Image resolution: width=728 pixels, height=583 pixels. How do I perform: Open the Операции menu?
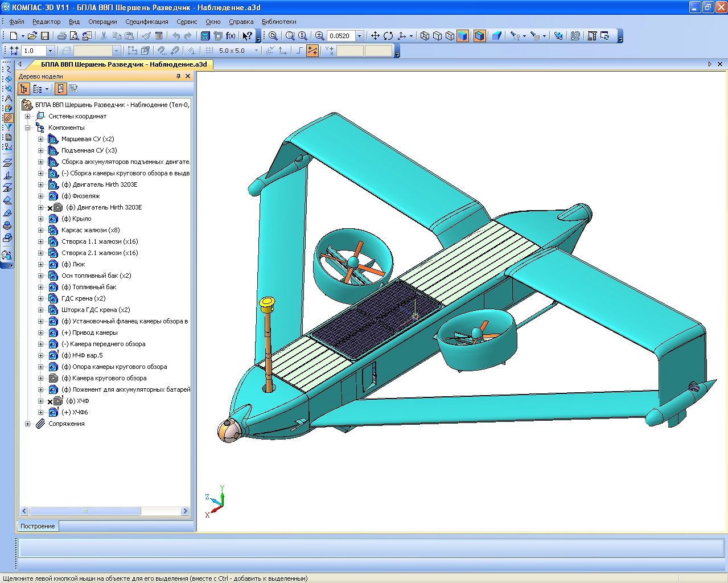102,22
